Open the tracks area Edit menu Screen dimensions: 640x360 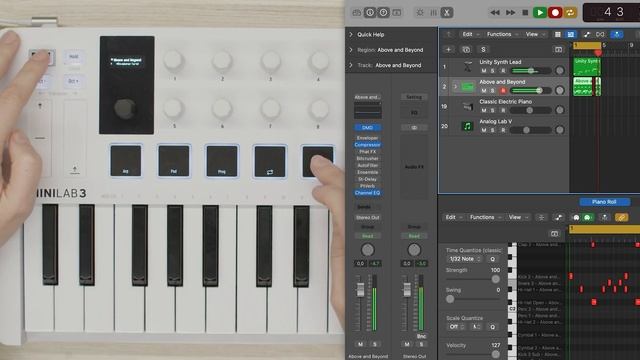[x=470, y=35]
